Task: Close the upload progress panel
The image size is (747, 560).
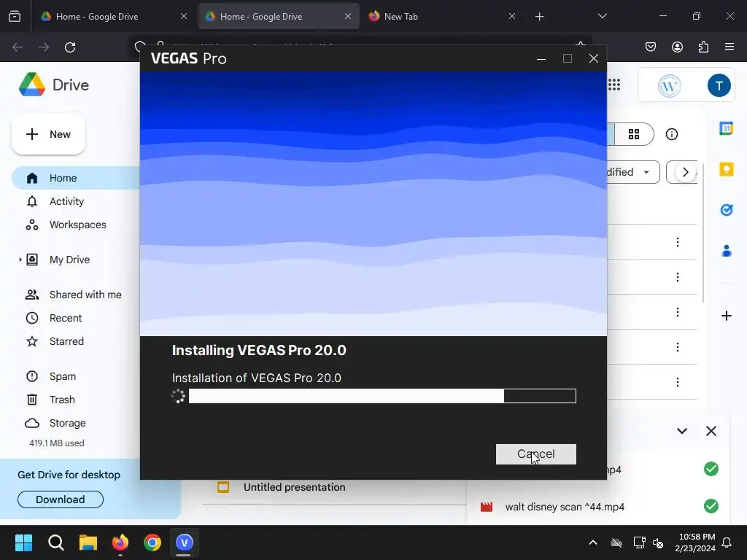Action: coord(711,431)
